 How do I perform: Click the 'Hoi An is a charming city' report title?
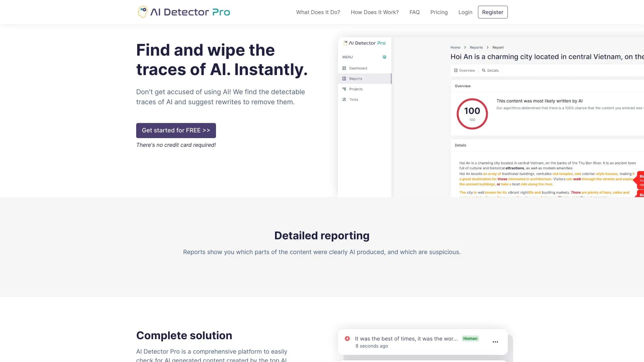[547, 57]
